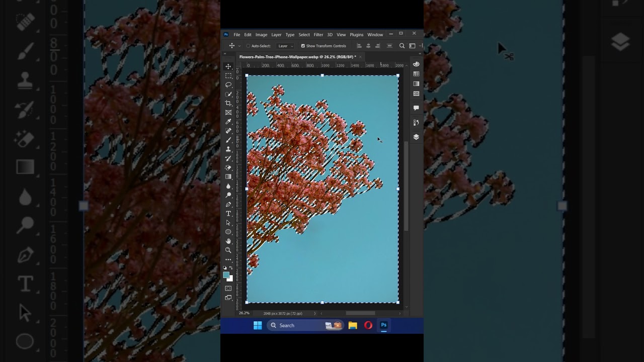Screen dimensions: 644x362
Task: Open the Swatches panel icon
Action: [416, 74]
